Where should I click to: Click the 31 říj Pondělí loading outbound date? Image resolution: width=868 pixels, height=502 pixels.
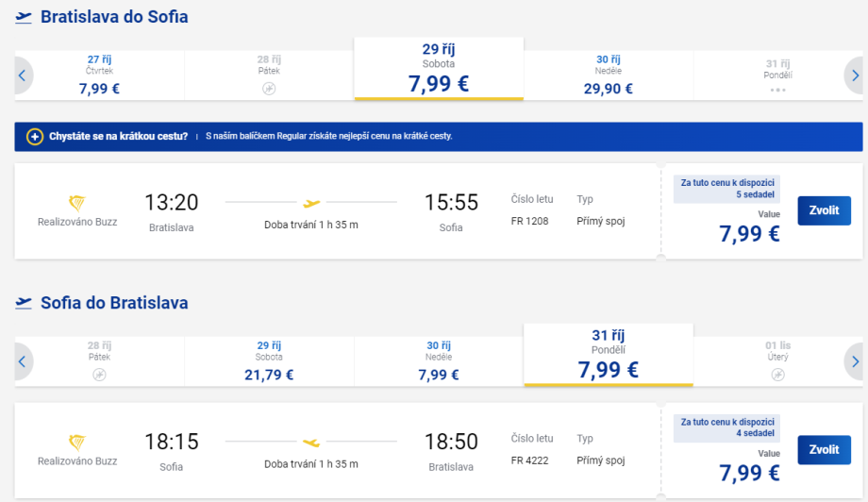[x=777, y=75]
